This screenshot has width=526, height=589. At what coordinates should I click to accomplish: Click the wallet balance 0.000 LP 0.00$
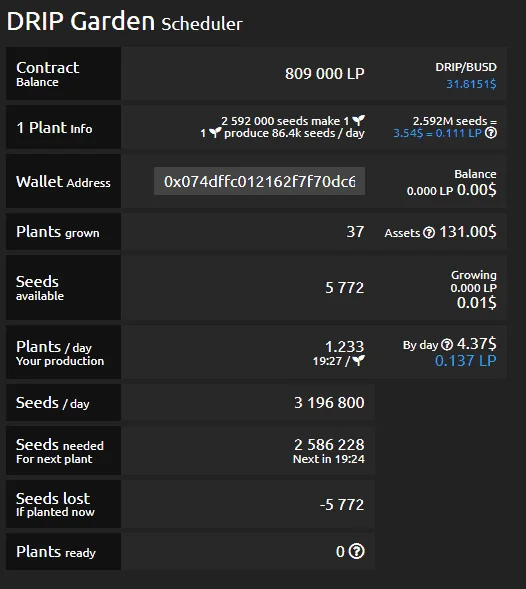(452, 190)
